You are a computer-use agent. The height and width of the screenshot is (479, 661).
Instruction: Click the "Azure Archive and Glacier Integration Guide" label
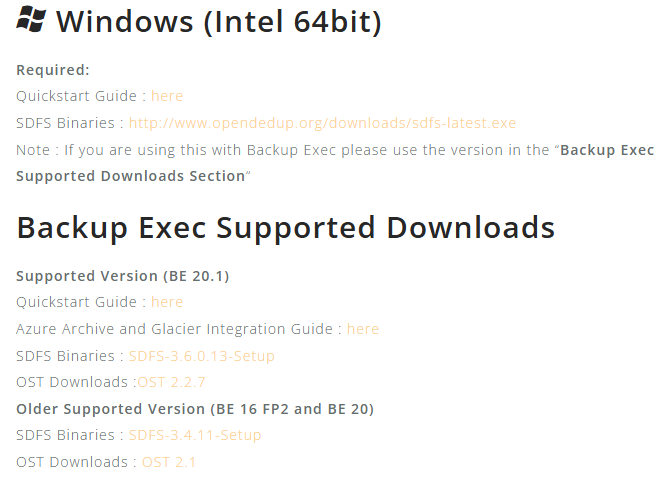(175, 329)
